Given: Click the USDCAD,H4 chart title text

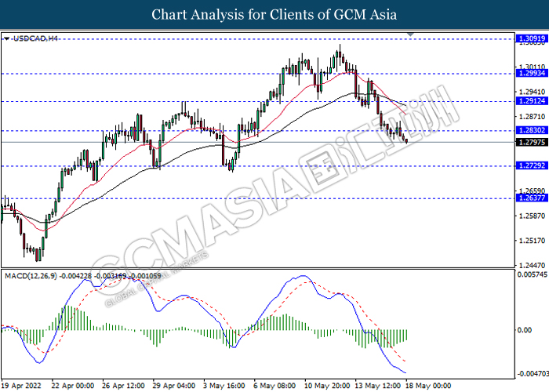Looking at the screenshot, I should pyautogui.click(x=35, y=38).
